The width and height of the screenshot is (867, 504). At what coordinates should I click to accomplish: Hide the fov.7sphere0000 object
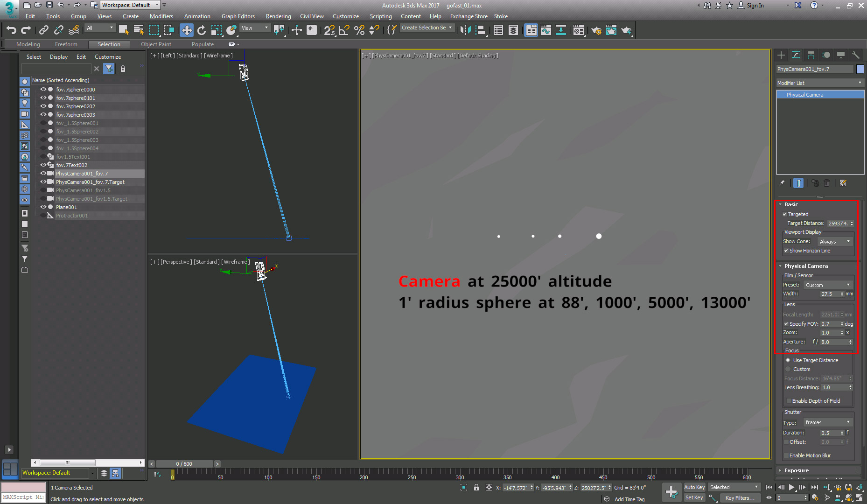click(43, 89)
